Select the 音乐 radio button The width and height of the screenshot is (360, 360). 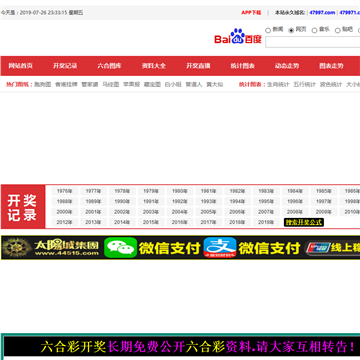[314, 30]
